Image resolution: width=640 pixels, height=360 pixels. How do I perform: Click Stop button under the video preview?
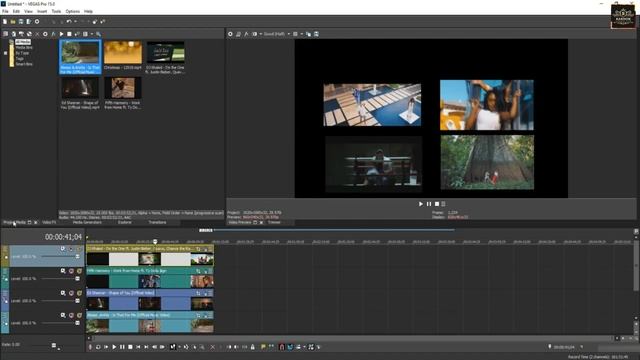pos(437,204)
